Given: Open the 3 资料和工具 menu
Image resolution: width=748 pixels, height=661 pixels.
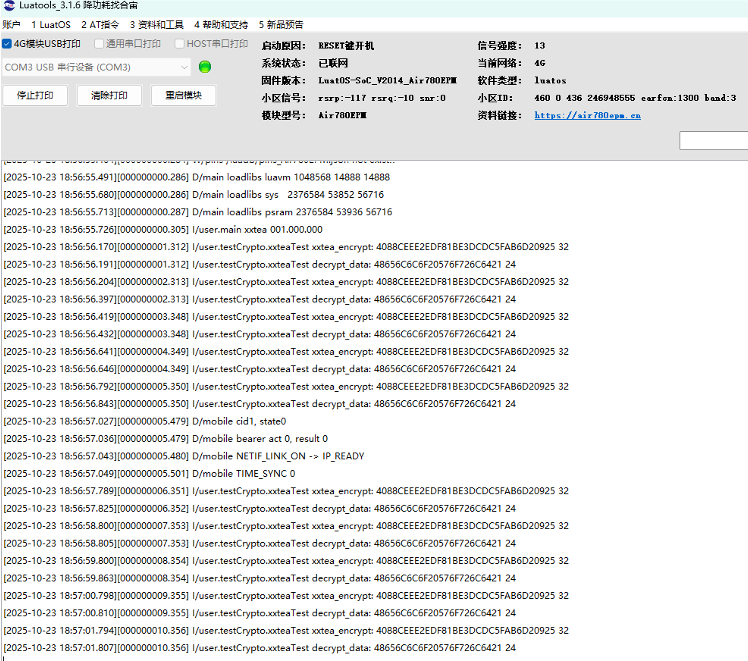Looking at the screenshot, I should (x=156, y=25).
